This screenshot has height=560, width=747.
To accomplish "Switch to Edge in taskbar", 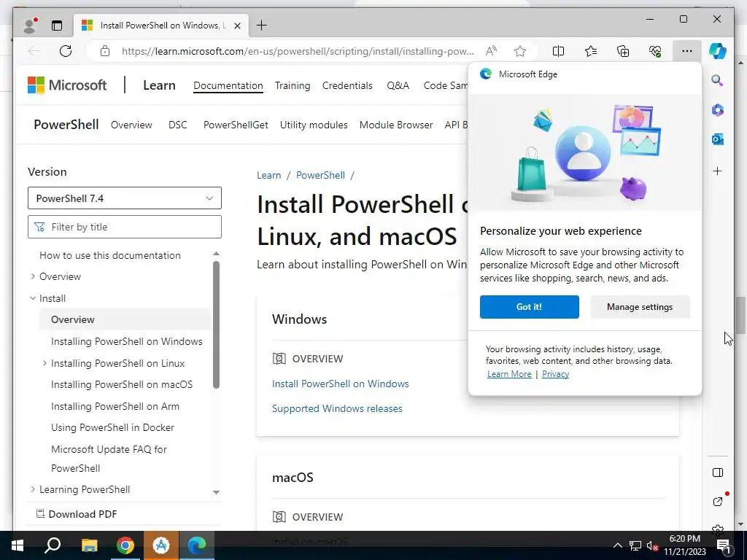I will point(197,545).
